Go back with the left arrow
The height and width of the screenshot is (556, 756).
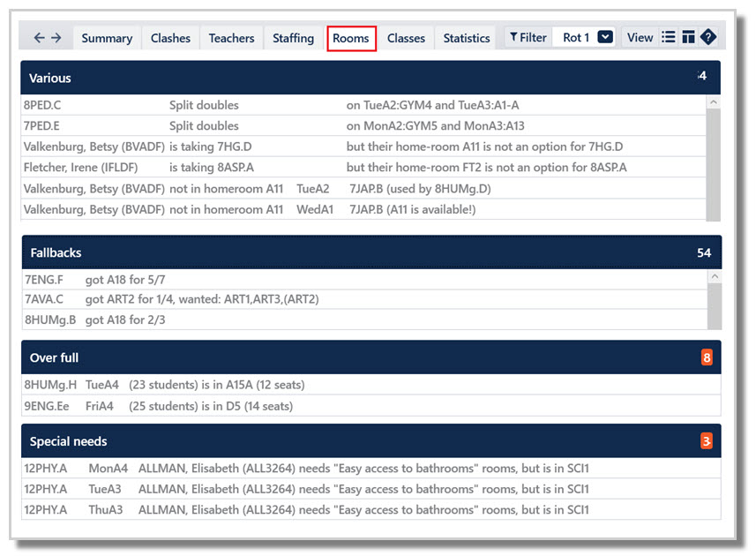(x=40, y=38)
